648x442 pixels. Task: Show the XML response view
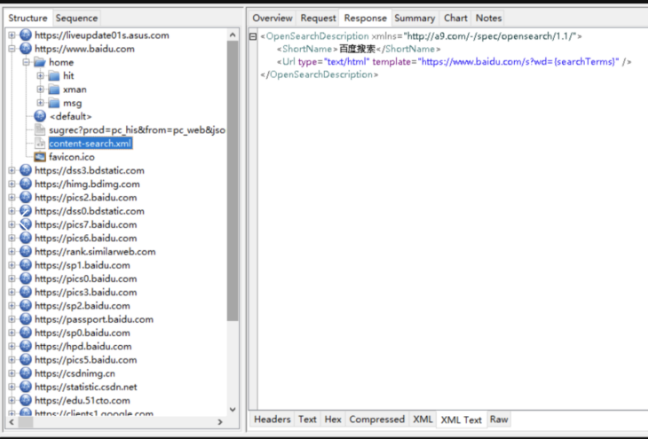pyautogui.click(x=423, y=419)
